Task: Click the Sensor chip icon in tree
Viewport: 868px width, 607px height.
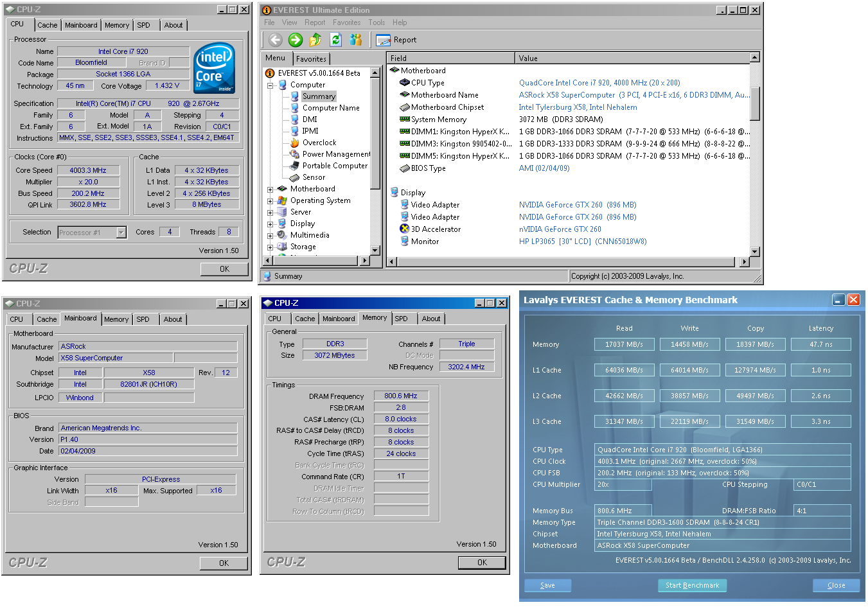Action: pyautogui.click(x=295, y=177)
